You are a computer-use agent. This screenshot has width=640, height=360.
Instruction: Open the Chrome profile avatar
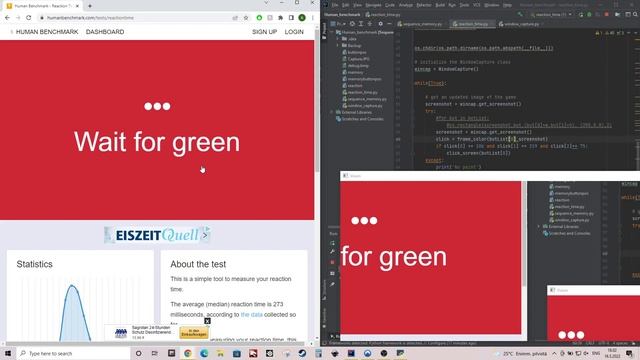pos(302,18)
